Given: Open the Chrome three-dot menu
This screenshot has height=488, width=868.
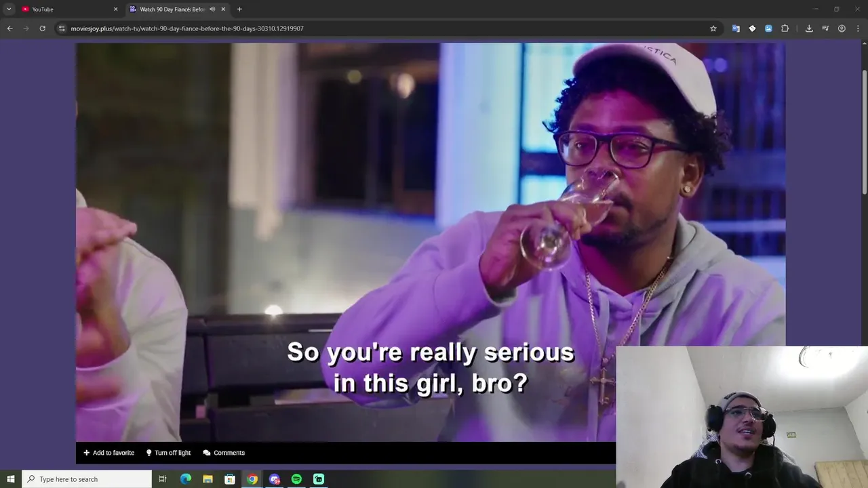Looking at the screenshot, I should pos(858,28).
